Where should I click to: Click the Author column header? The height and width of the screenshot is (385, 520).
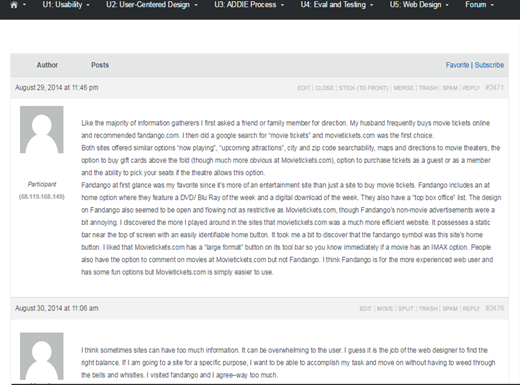click(47, 65)
